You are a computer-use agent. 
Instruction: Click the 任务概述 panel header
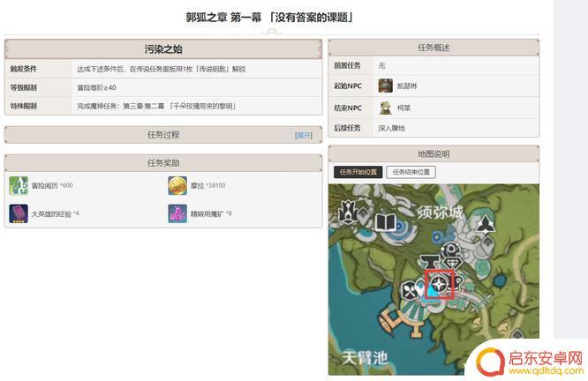tap(433, 48)
